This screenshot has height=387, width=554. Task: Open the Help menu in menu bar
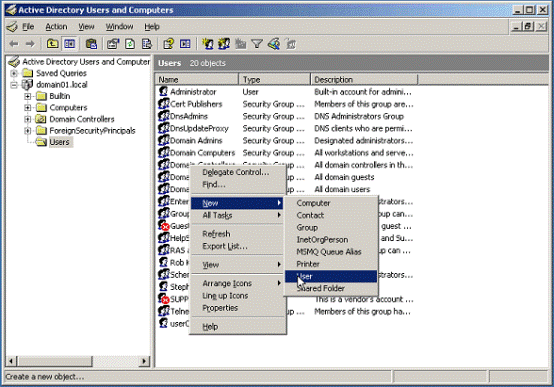point(152,27)
